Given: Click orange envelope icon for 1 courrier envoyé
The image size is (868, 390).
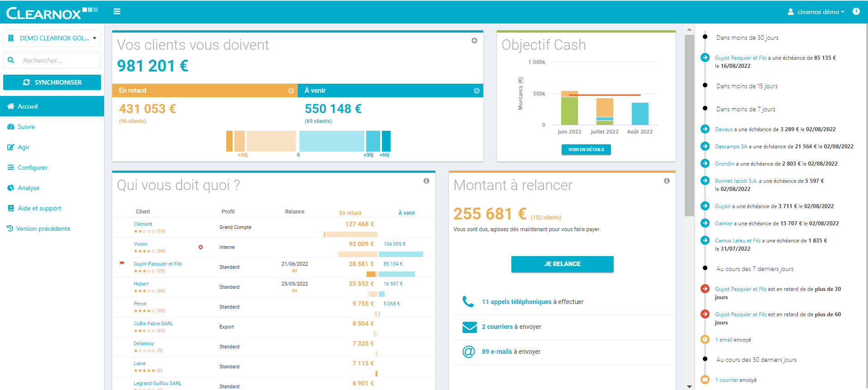Looking at the screenshot, I should 705,380.
